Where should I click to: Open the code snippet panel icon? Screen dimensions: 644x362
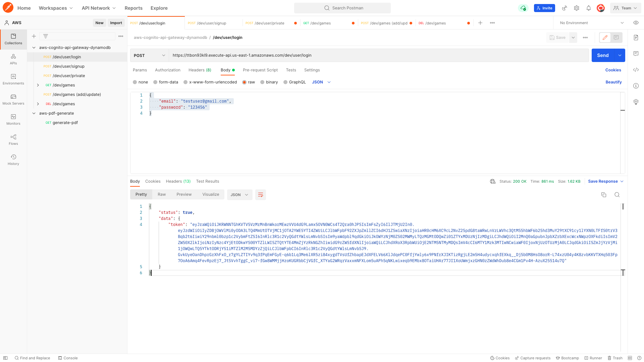point(636,70)
